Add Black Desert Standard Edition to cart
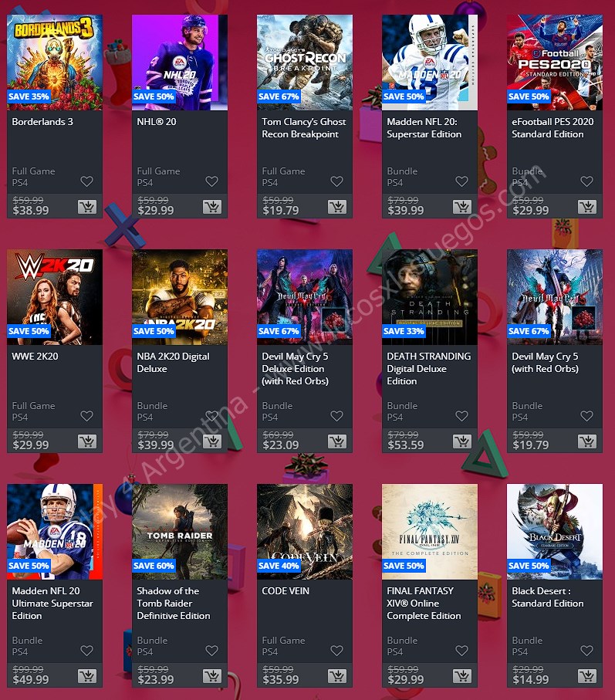Viewport: 615px width, 700px height. (x=587, y=676)
